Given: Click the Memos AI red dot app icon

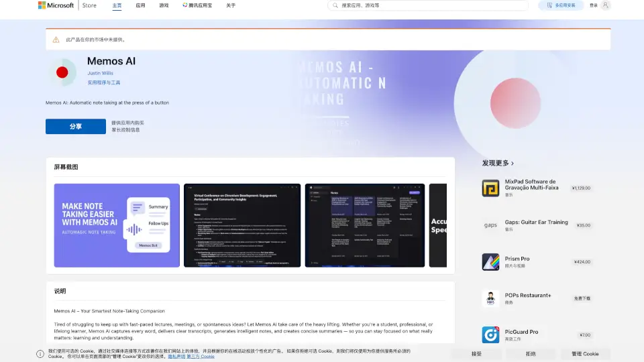Looking at the screenshot, I should click(62, 72).
